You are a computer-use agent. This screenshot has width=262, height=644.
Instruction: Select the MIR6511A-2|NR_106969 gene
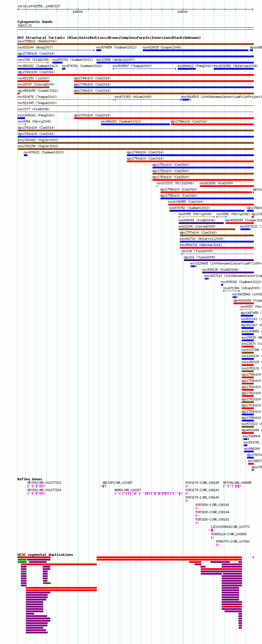click(x=229, y=534)
